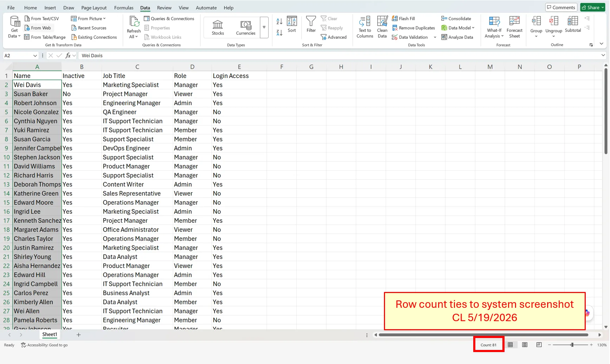The image size is (610, 364).
Task: Open Consolidate dialog
Action: pos(456,19)
